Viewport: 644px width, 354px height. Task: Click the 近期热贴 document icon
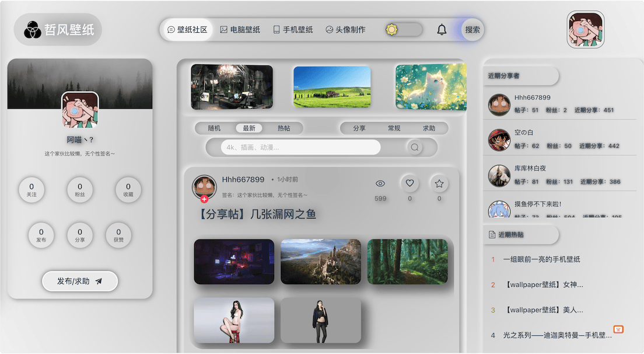point(493,235)
